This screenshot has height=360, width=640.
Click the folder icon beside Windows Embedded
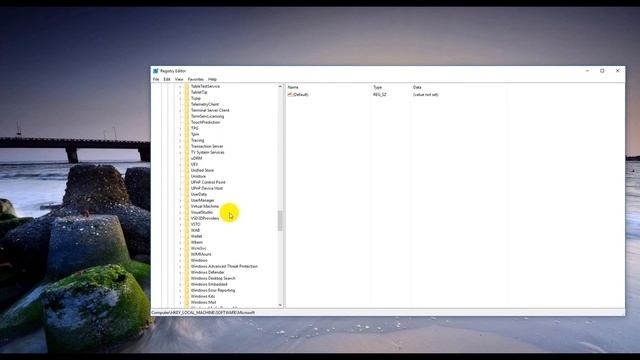click(187, 284)
